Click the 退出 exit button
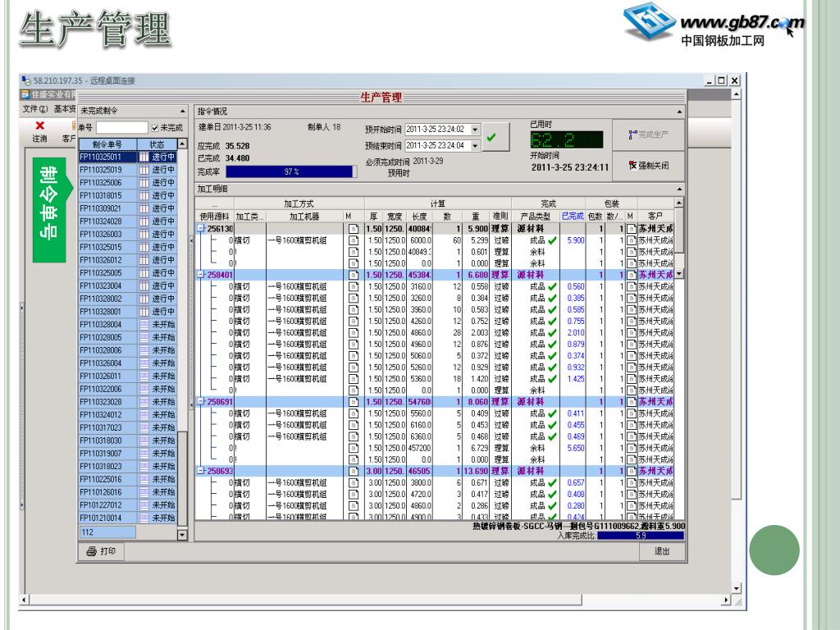 click(x=662, y=551)
